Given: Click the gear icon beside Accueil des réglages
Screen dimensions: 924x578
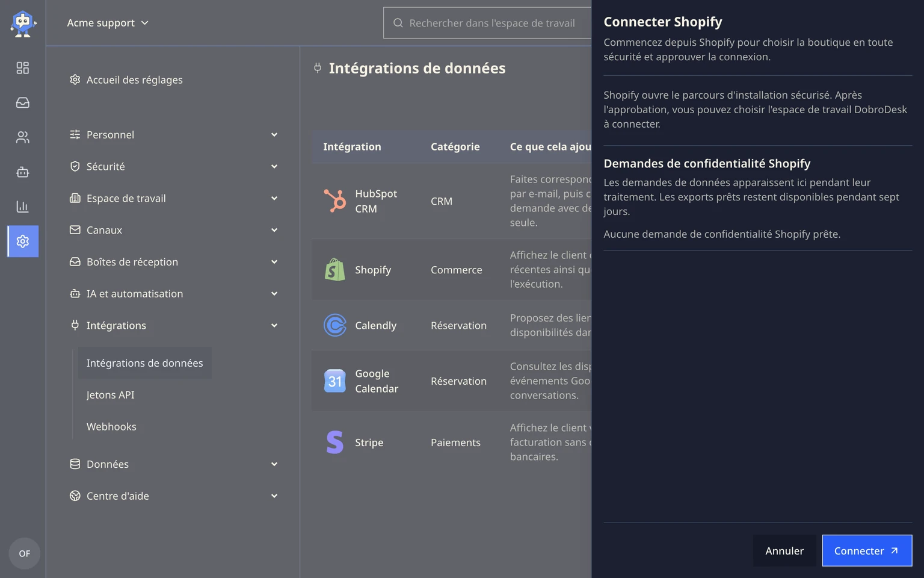Looking at the screenshot, I should click(x=75, y=79).
